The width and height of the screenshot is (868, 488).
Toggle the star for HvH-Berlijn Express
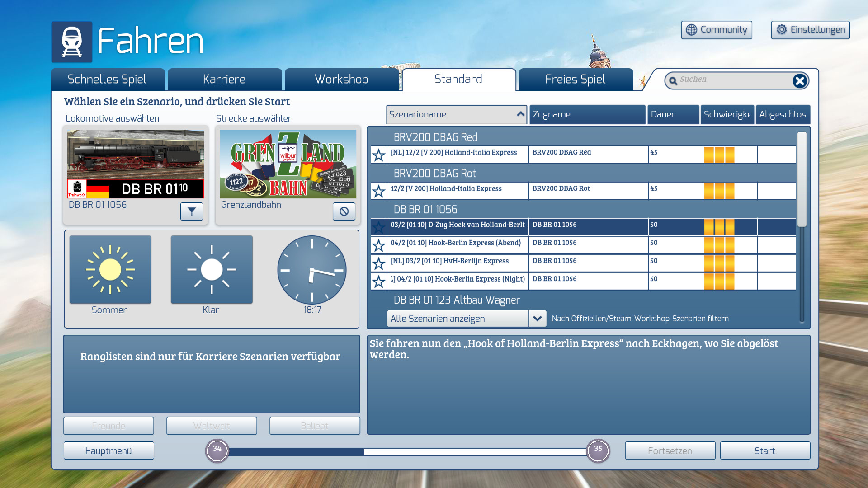coord(379,263)
